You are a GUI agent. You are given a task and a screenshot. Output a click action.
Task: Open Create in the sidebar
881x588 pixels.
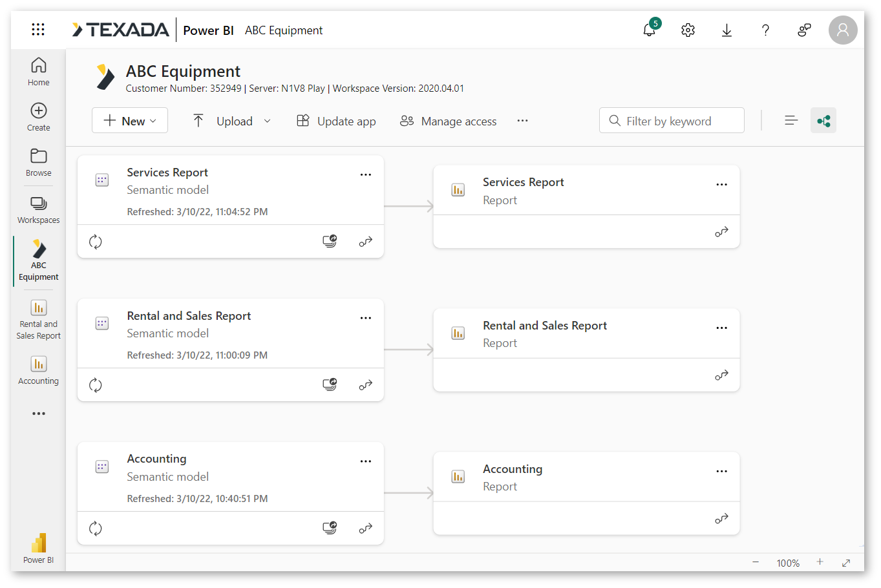coord(39,117)
